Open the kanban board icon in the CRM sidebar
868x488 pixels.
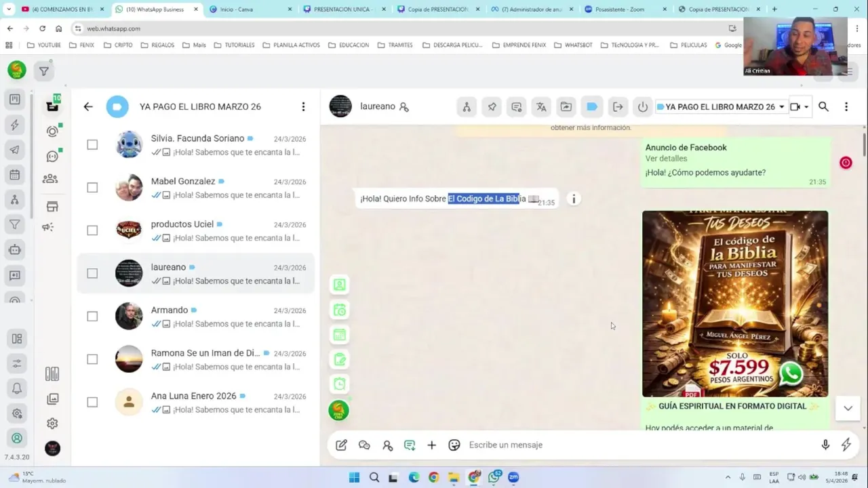pos(15,100)
